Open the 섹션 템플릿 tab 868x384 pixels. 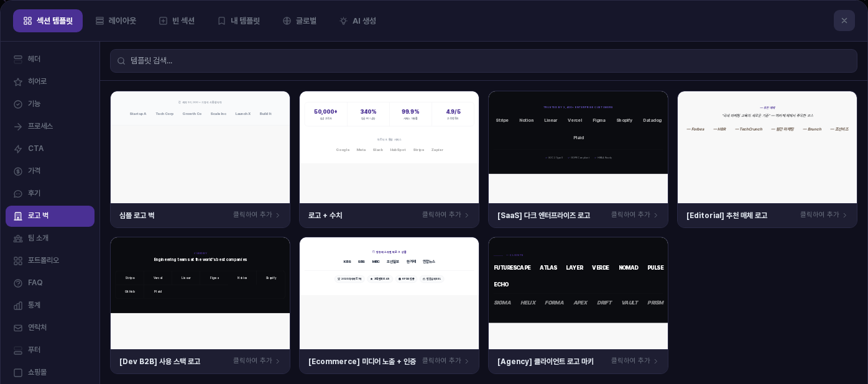tap(48, 21)
